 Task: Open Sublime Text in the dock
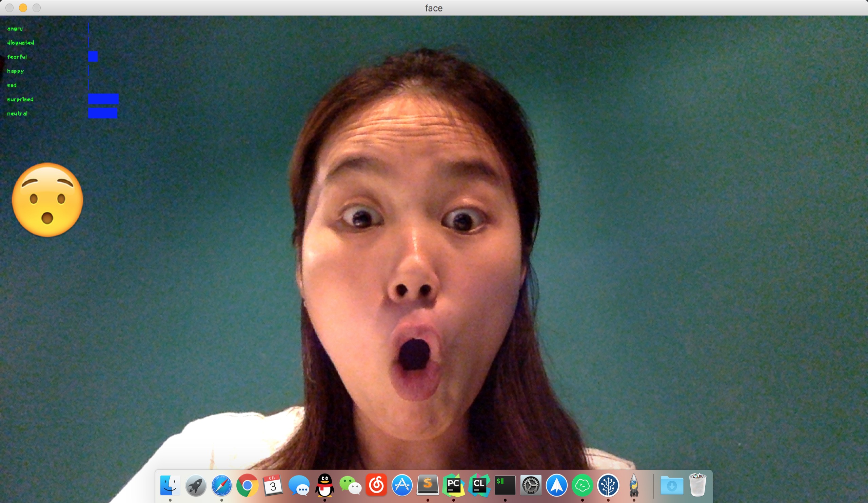428,485
